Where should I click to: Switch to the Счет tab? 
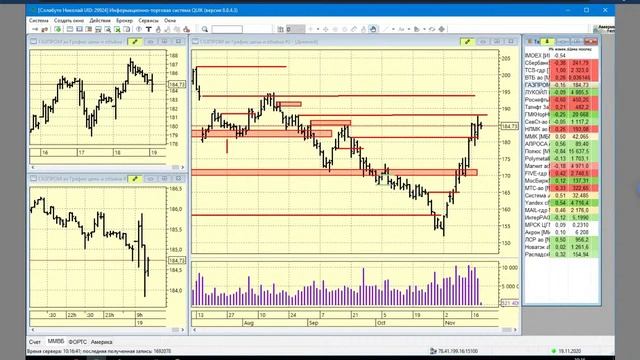(x=35, y=342)
